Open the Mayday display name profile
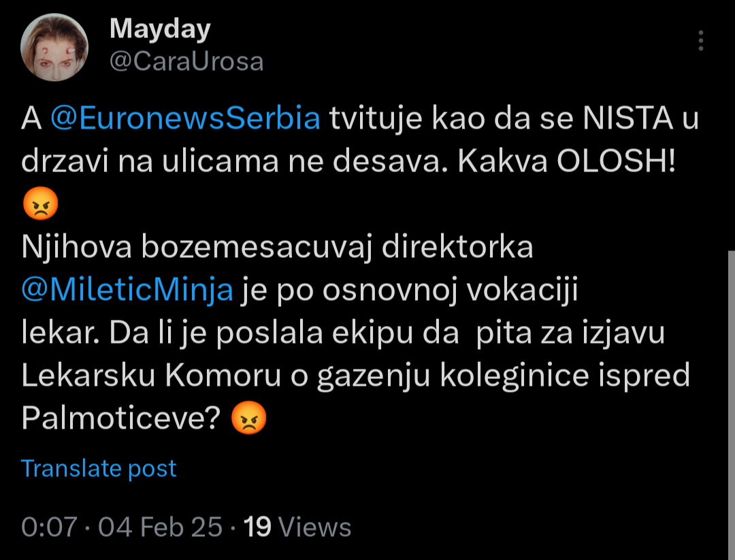735x560 pixels. [x=160, y=29]
